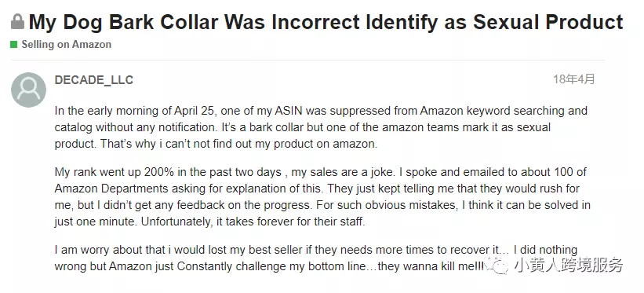Click the closed-topic lock icon
This screenshot has height=293, width=644.
click(18, 22)
